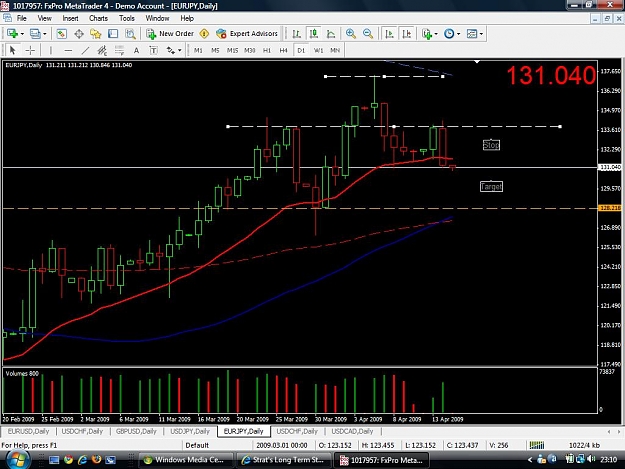
Task: Zoom in on the chart
Action: pyautogui.click(x=351, y=34)
